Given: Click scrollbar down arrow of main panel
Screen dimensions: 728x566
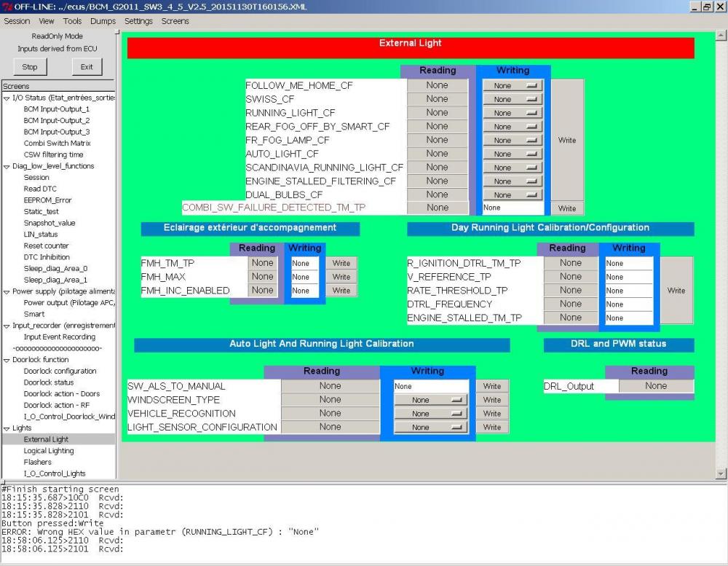Looking at the screenshot, I should coord(721,474).
